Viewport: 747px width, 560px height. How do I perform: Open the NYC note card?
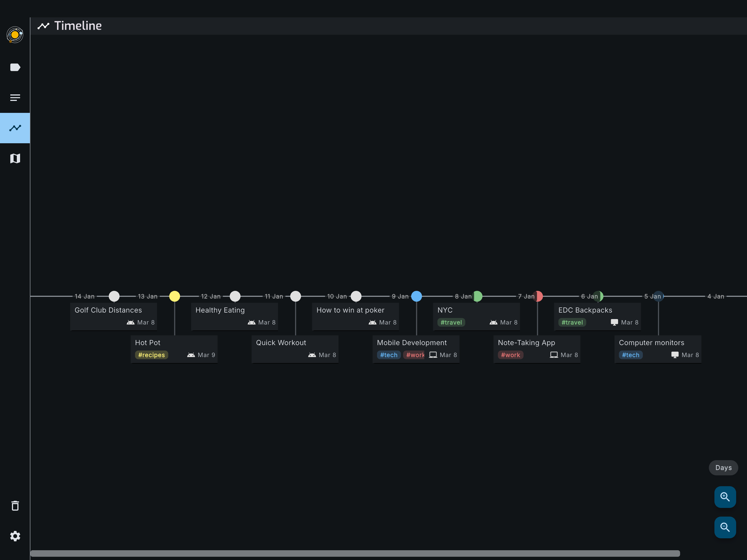[x=476, y=317]
